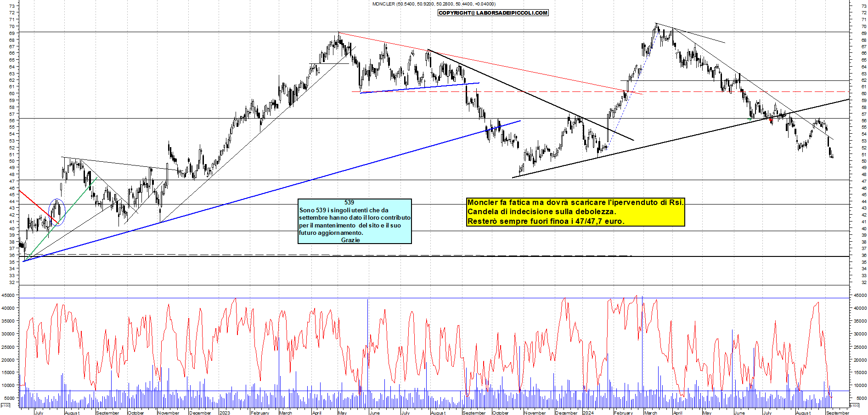868x415 pixels.
Task: Click '73' on the left price axis
Action: pyautogui.click(x=12, y=6)
